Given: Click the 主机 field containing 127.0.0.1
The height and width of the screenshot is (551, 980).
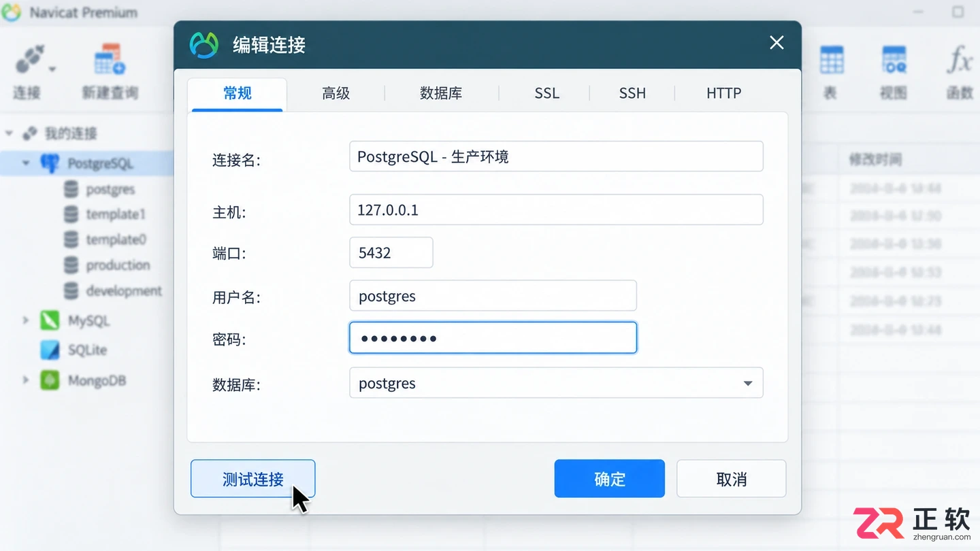Looking at the screenshot, I should click(556, 210).
